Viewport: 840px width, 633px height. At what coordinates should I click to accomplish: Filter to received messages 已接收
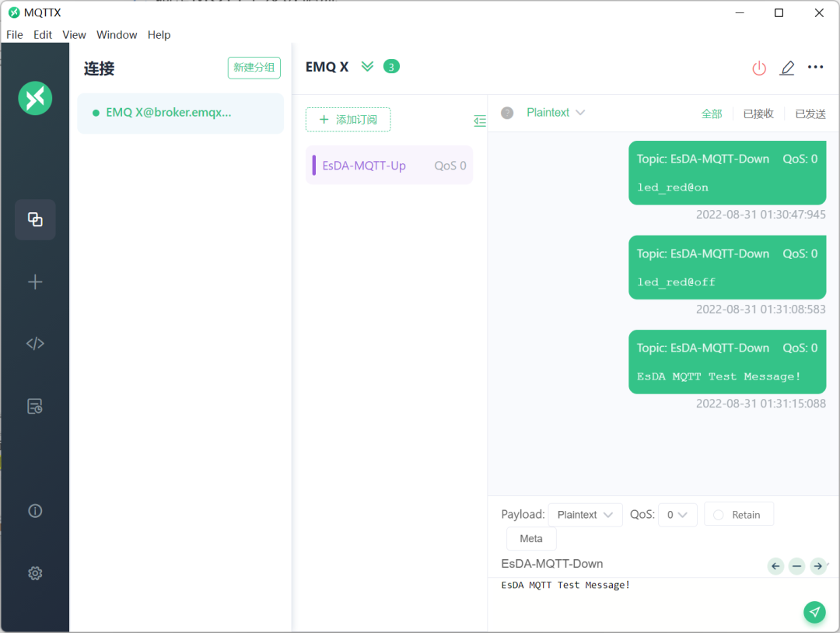tap(758, 114)
